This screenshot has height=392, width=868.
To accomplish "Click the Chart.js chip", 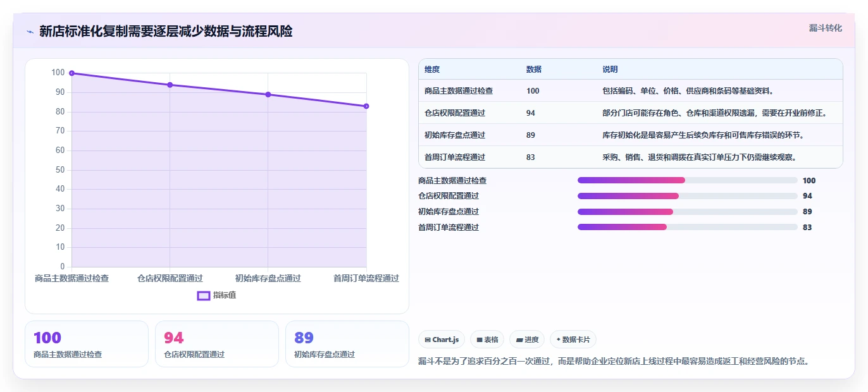I will point(442,340).
